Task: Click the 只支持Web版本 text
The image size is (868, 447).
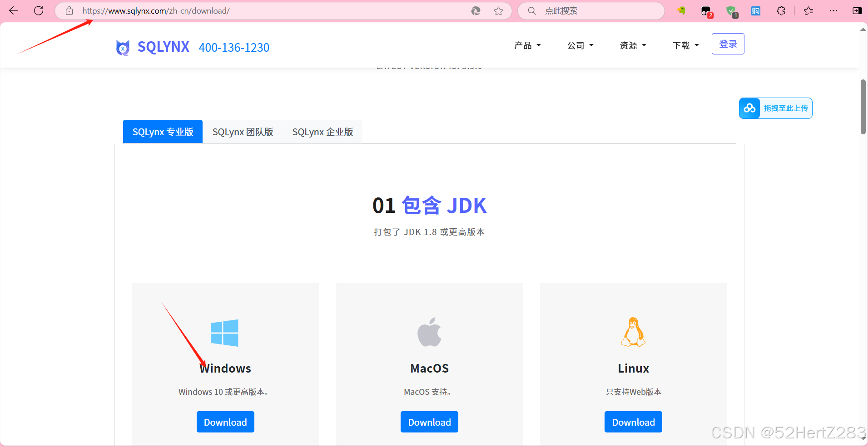Action: tap(633, 392)
